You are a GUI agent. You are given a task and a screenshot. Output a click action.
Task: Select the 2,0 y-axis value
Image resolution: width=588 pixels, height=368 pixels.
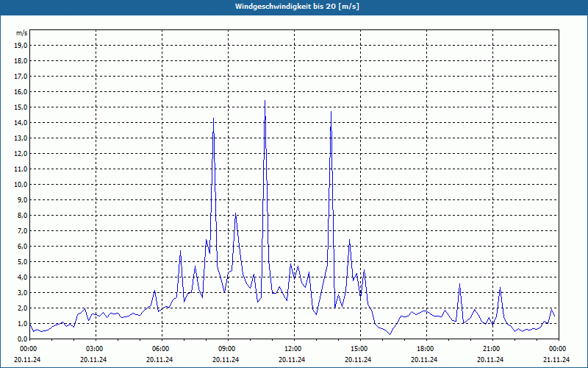(22, 308)
